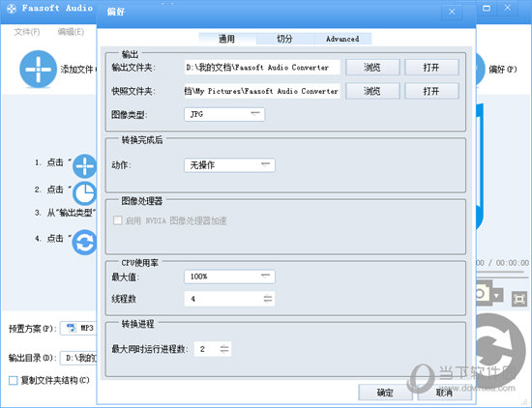Click the output directory field in main window

78,358
